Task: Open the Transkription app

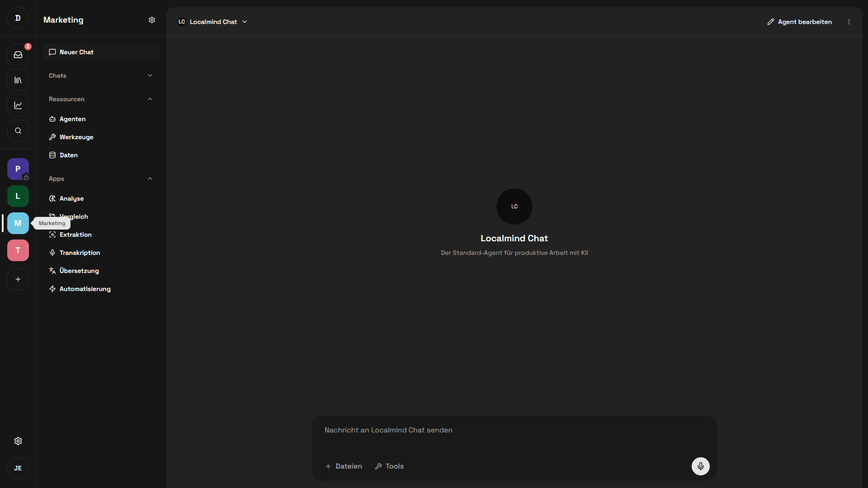Action: pos(80,253)
